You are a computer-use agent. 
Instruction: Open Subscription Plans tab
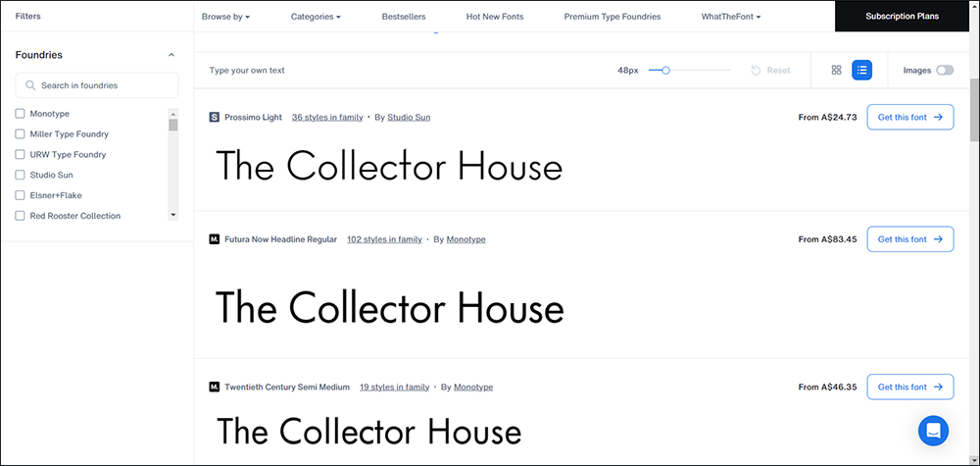tap(902, 17)
